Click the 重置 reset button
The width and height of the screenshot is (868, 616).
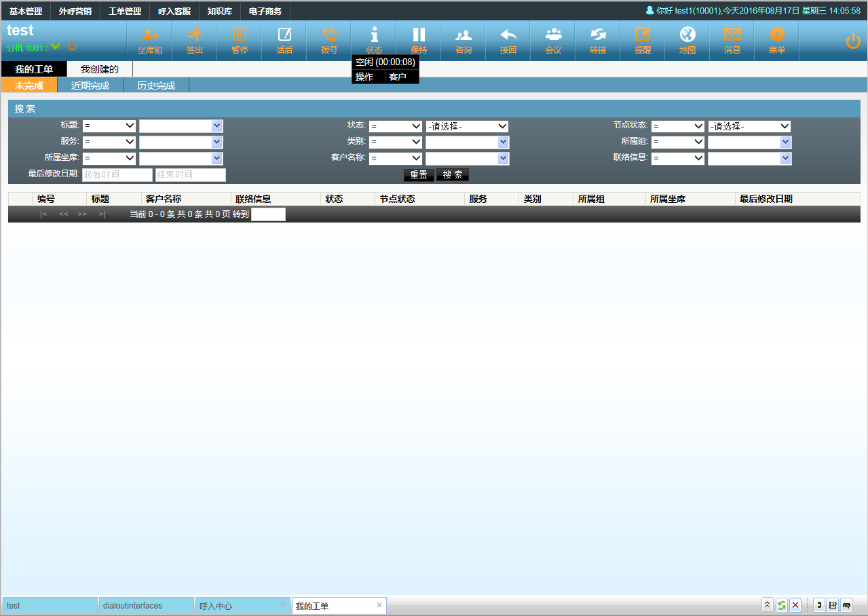tap(419, 174)
